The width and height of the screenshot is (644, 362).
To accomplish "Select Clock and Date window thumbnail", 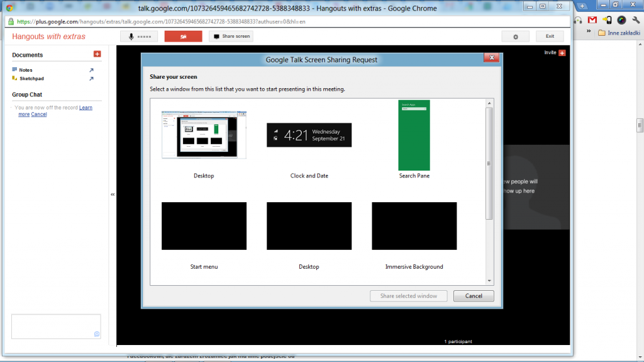I will point(309,135).
